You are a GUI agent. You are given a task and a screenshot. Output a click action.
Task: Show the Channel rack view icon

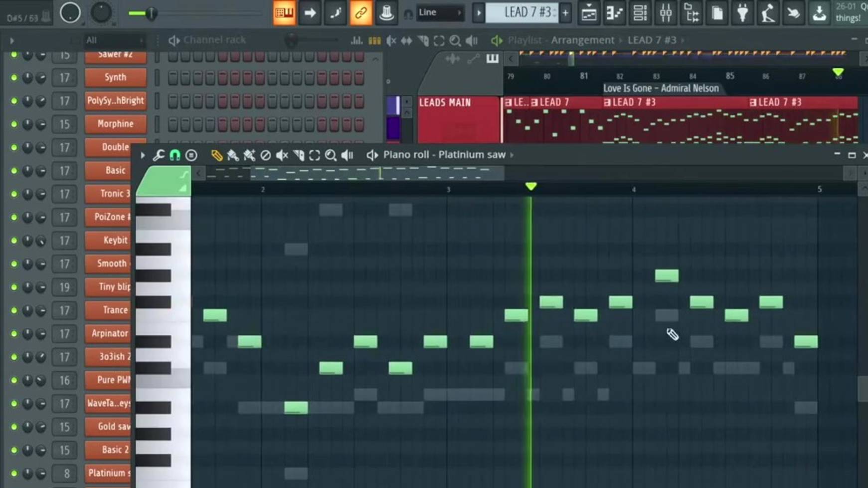click(x=640, y=13)
